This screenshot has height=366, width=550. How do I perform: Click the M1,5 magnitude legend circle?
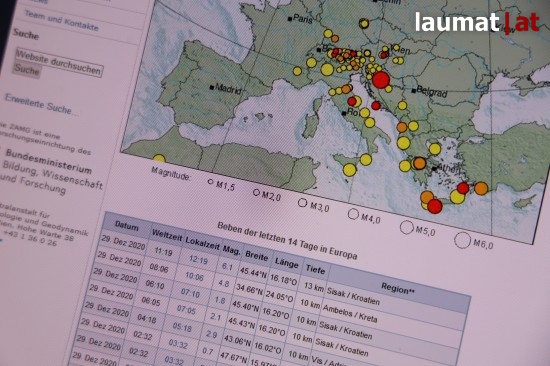210,182
